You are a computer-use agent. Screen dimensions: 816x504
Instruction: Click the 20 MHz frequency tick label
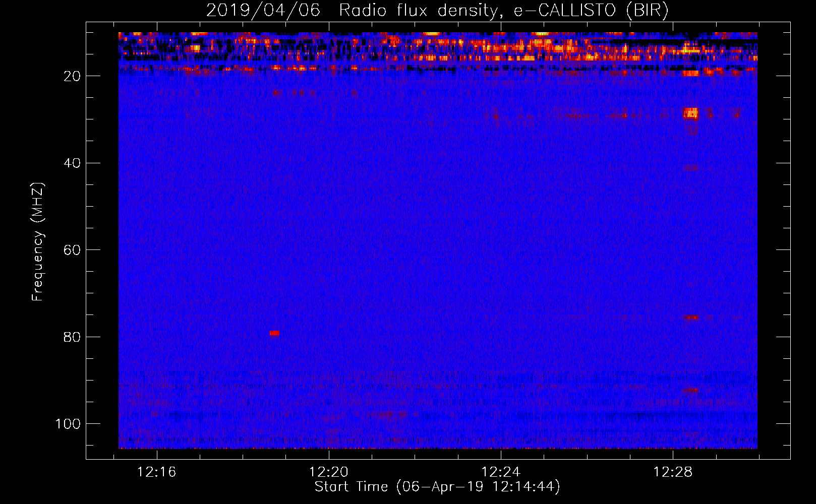(72, 76)
